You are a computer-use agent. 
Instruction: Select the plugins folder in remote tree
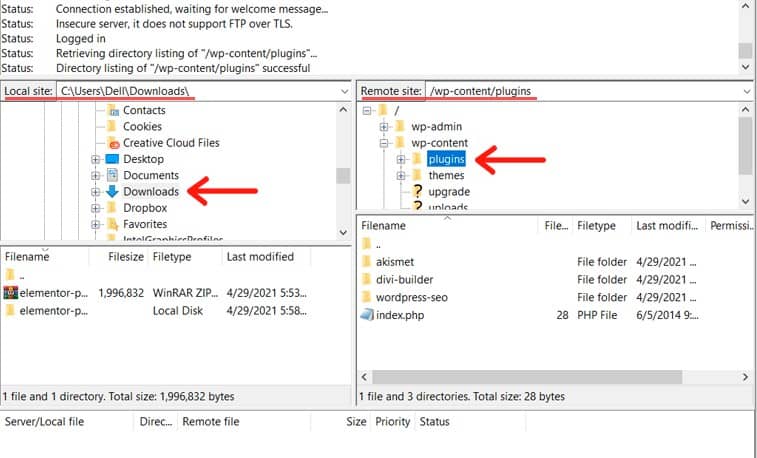point(446,159)
